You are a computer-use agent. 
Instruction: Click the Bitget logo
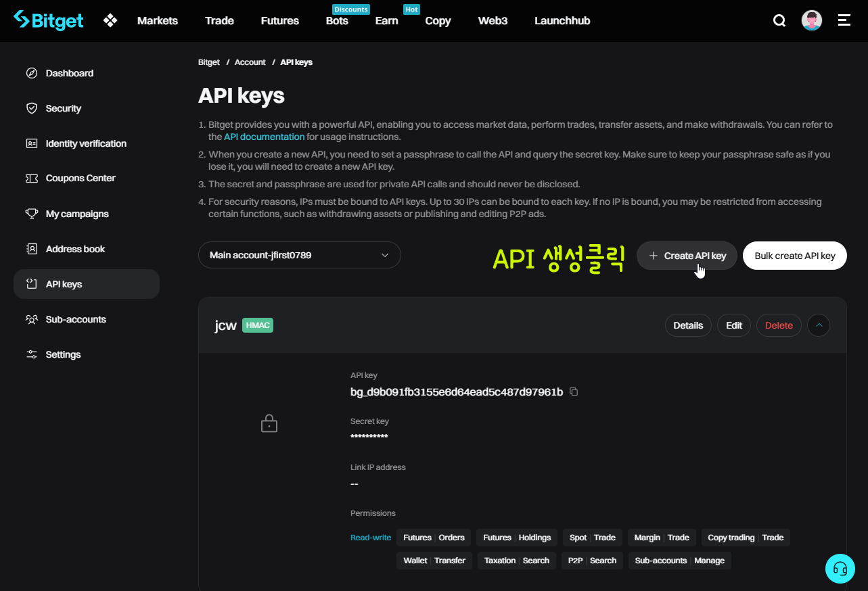click(x=48, y=20)
